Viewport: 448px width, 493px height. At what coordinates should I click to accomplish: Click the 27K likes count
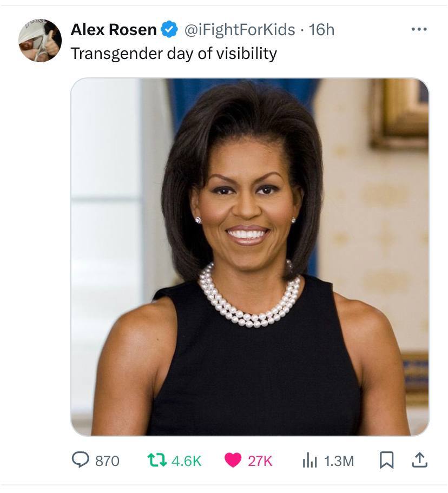coord(260,461)
